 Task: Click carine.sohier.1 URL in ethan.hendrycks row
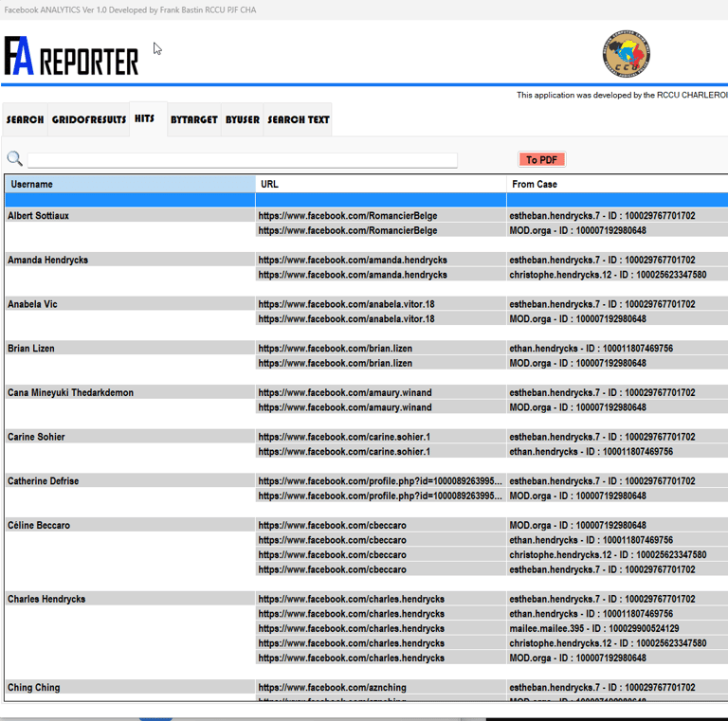point(381,451)
